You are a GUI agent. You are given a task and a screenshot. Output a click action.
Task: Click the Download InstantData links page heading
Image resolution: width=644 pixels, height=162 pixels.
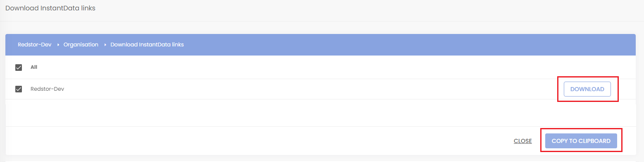(50, 8)
